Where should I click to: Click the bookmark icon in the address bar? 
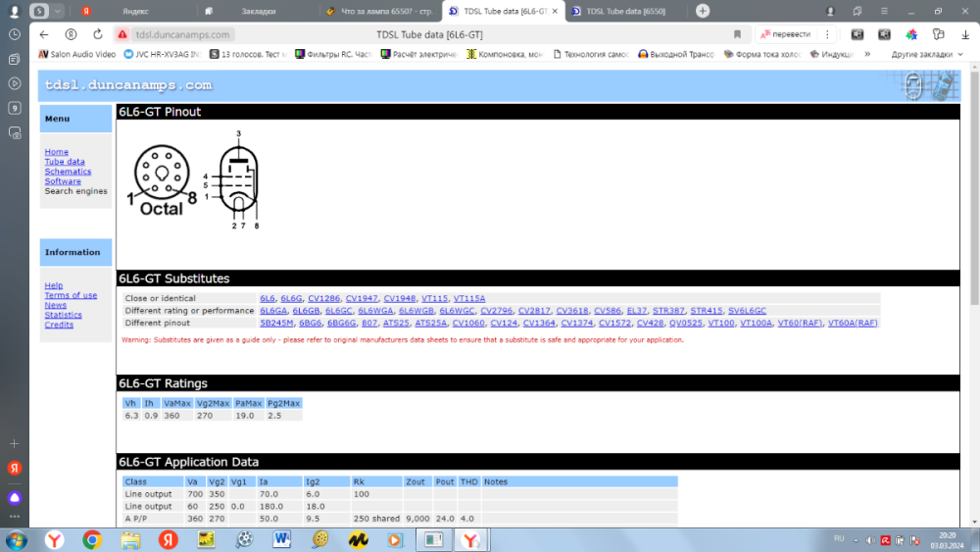click(737, 34)
